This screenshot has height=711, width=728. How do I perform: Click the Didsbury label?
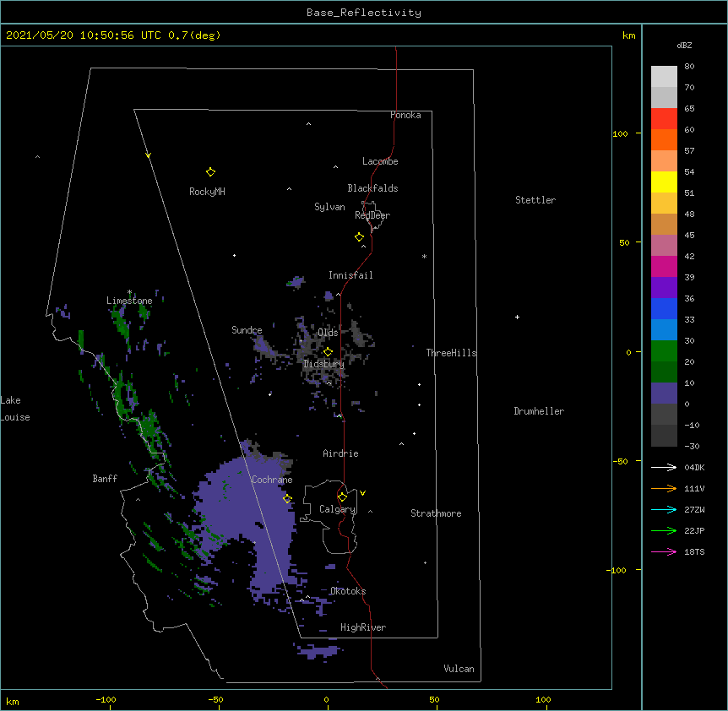coord(323,364)
